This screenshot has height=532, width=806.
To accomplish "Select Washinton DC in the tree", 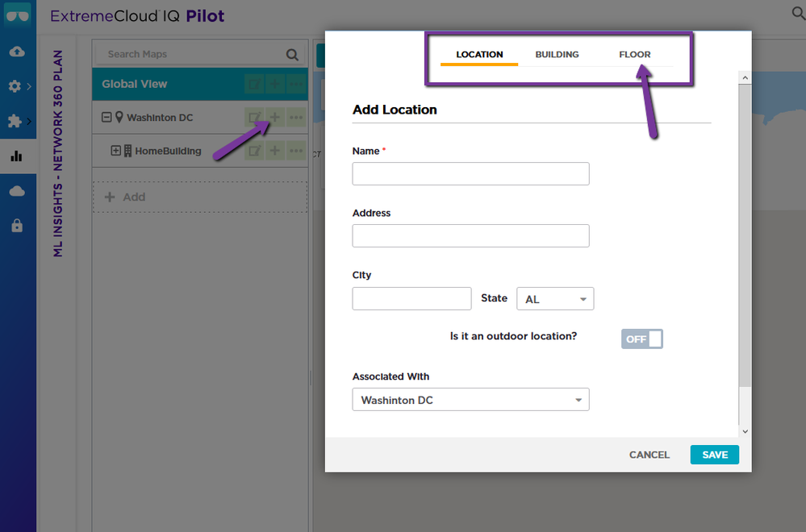I will (x=160, y=118).
